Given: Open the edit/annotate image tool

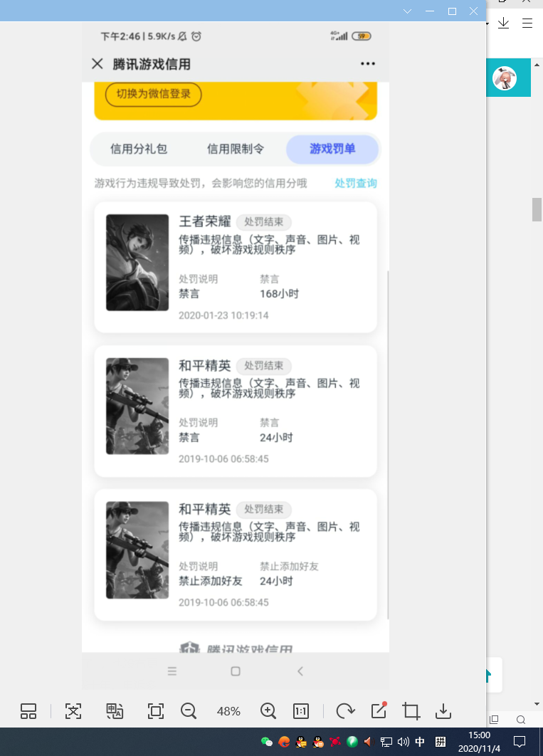Looking at the screenshot, I should (379, 710).
